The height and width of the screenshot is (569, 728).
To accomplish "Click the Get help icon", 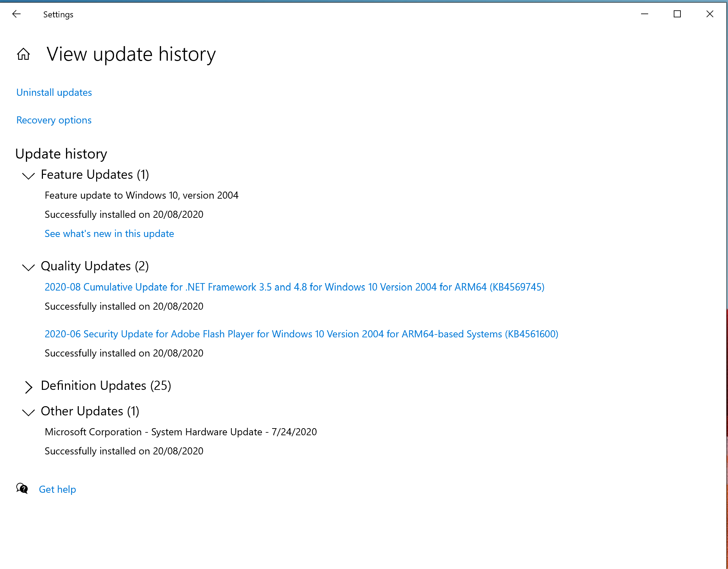I will coord(22,488).
